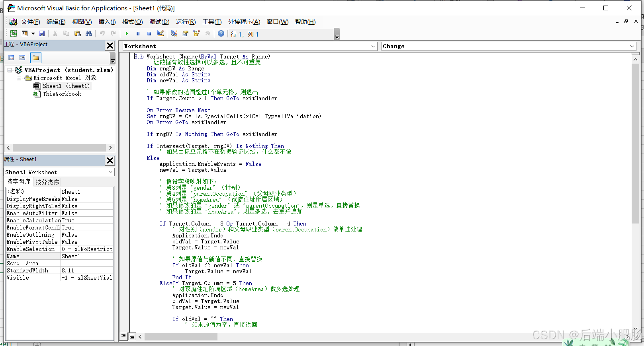
Task: Open the 运行(R) menu
Action: 186,22
